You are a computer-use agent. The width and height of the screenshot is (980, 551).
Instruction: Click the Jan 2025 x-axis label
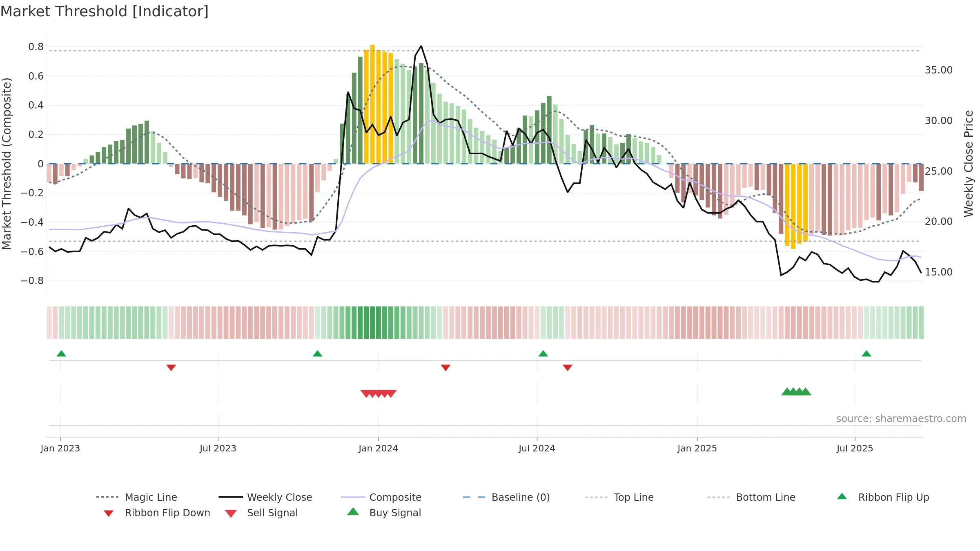coord(697,448)
